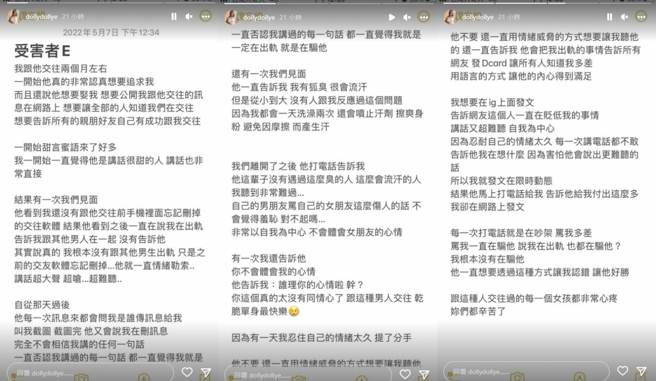656x381 pixels.
Task: Select the heading 受害者E
Action: pyautogui.click(x=42, y=51)
